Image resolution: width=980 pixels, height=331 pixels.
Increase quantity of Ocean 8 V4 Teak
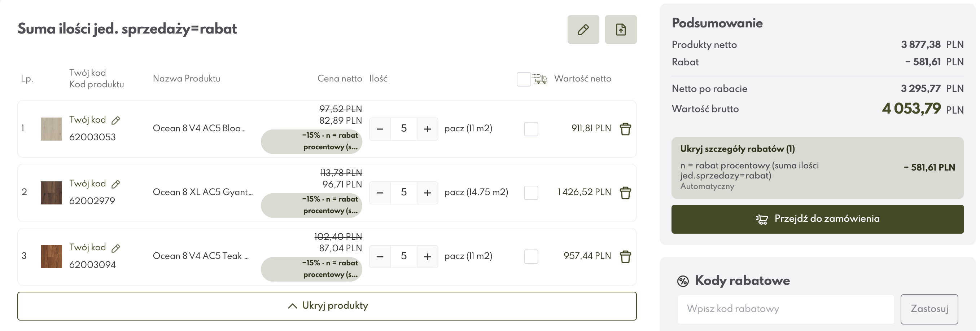[427, 257]
